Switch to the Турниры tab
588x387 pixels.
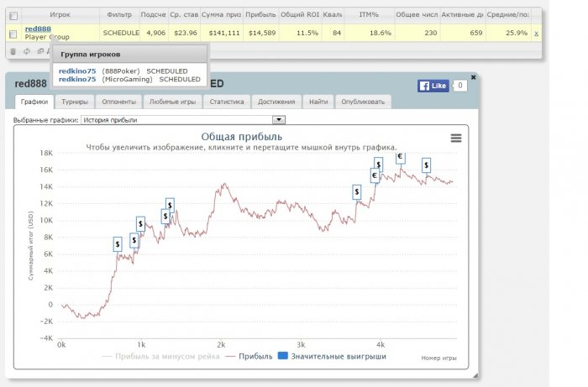coord(75,102)
